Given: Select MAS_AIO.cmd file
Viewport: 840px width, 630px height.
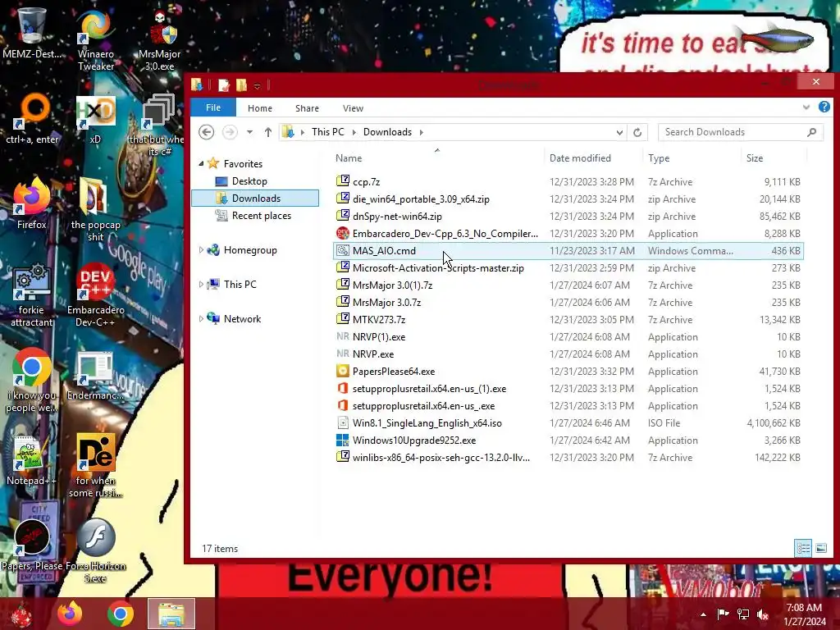Looking at the screenshot, I should coord(568,251).
